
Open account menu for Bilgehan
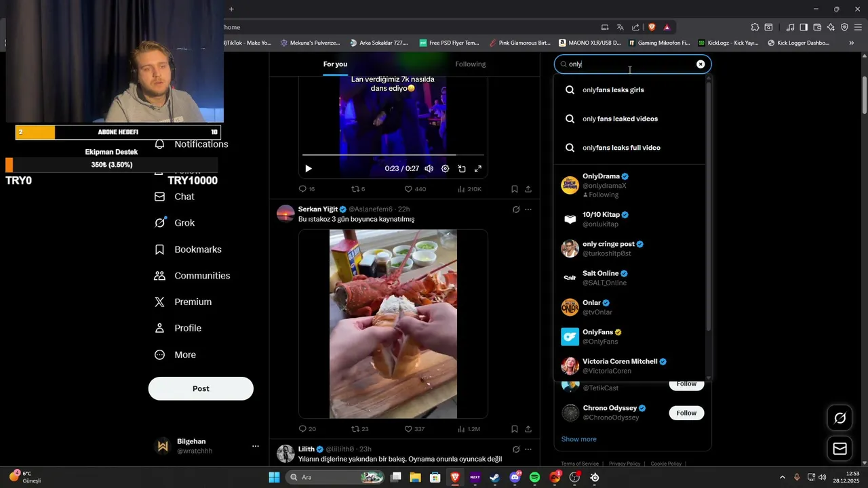pyautogui.click(x=256, y=446)
